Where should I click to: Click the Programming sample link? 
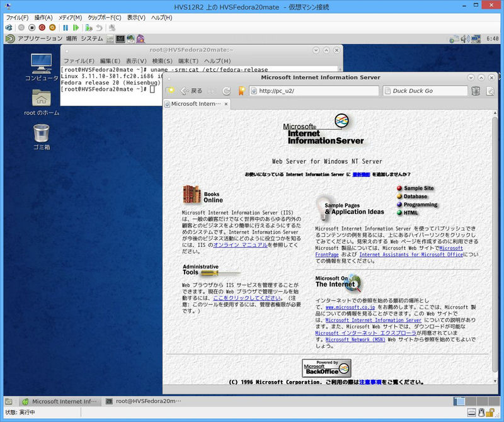pyautogui.click(x=420, y=205)
